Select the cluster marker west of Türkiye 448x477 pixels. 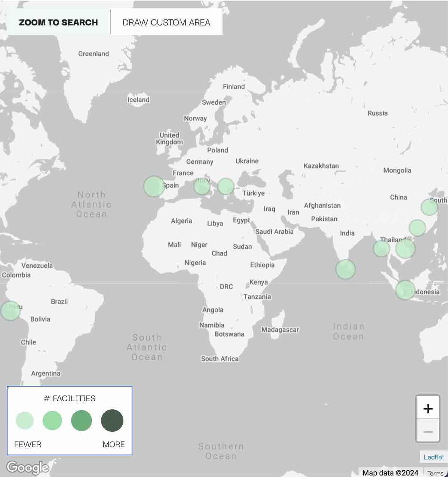[x=225, y=186]
